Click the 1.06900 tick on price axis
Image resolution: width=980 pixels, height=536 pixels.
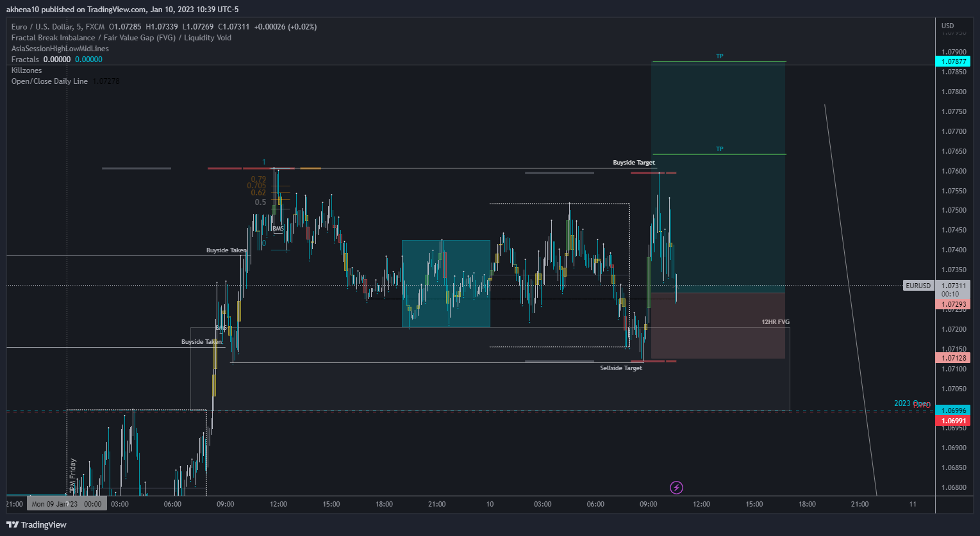click(x=954, y=448)
